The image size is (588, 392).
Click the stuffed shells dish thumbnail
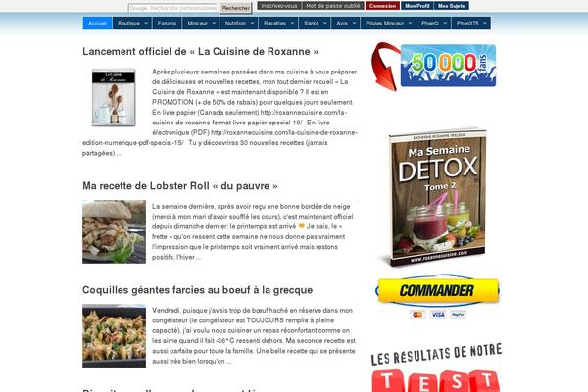tap(114, 336)
